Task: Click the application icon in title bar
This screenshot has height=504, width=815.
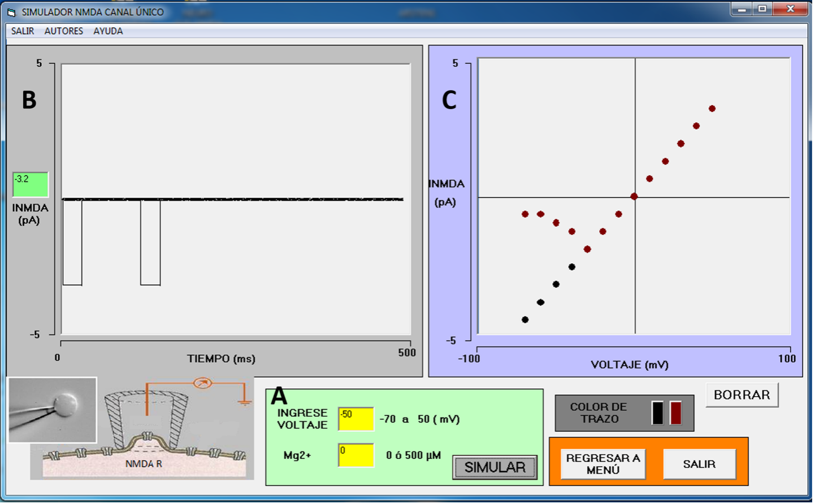Action: coord(11,12)
